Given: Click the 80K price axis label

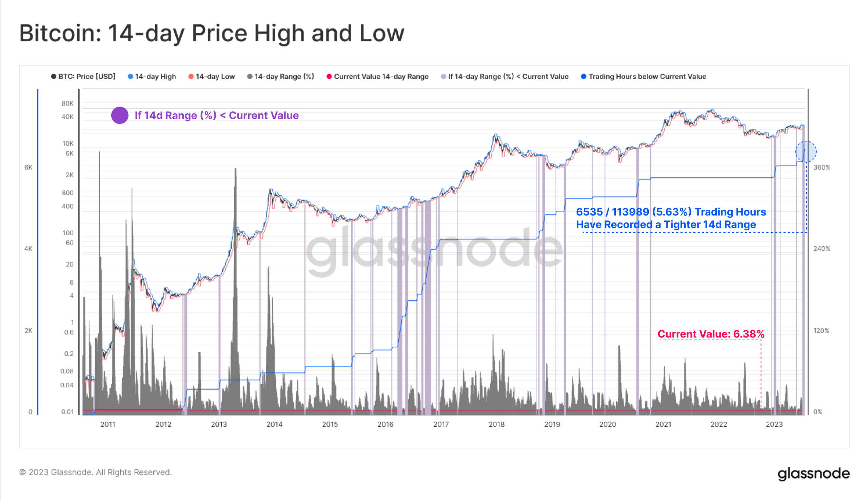Looking at the screenshot, I should click(x=67, y=103).
